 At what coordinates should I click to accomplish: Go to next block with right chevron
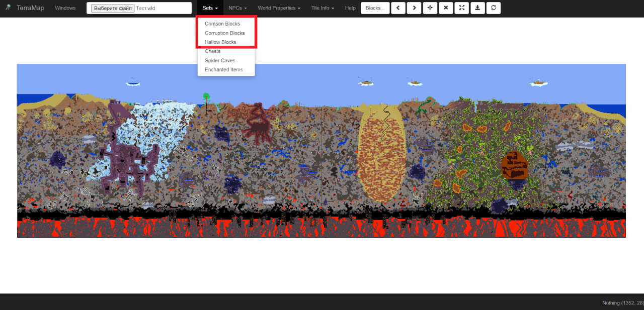click(414, 8)
